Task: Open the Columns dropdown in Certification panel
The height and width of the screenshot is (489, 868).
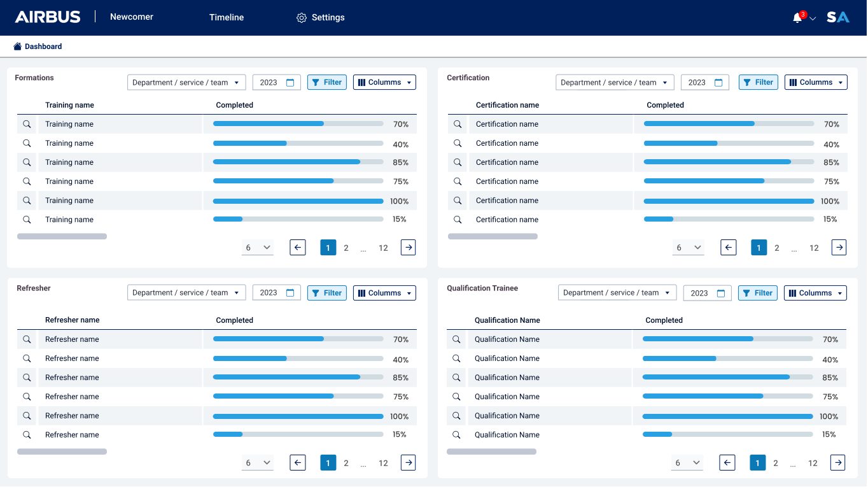Action: tap(815, 82)
